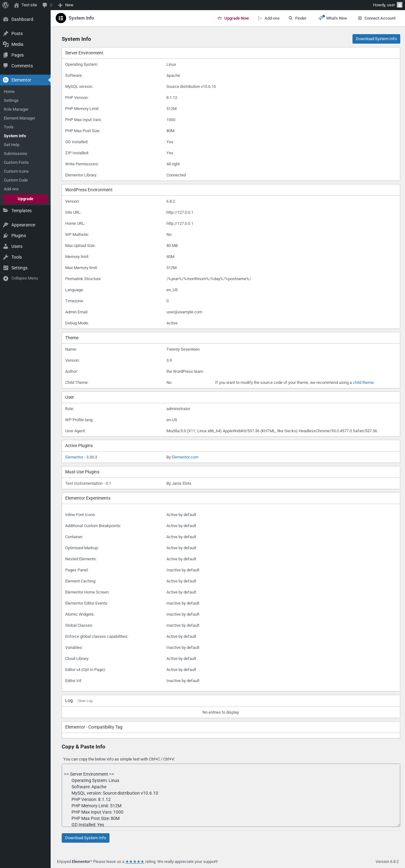
Task: Open the comments bubble icon in admin bar
Action: pos(45,5)
